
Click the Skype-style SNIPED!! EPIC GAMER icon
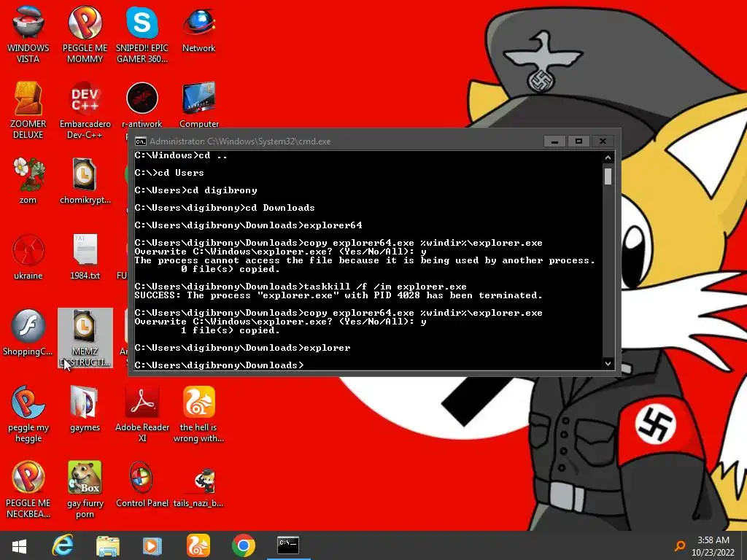tap(142, 34)
